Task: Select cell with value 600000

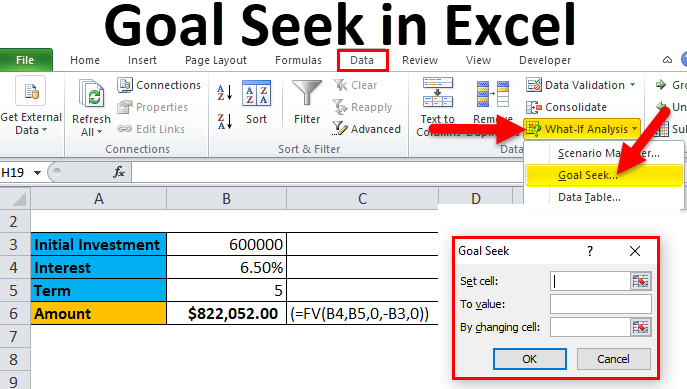Action: (227, 244)
